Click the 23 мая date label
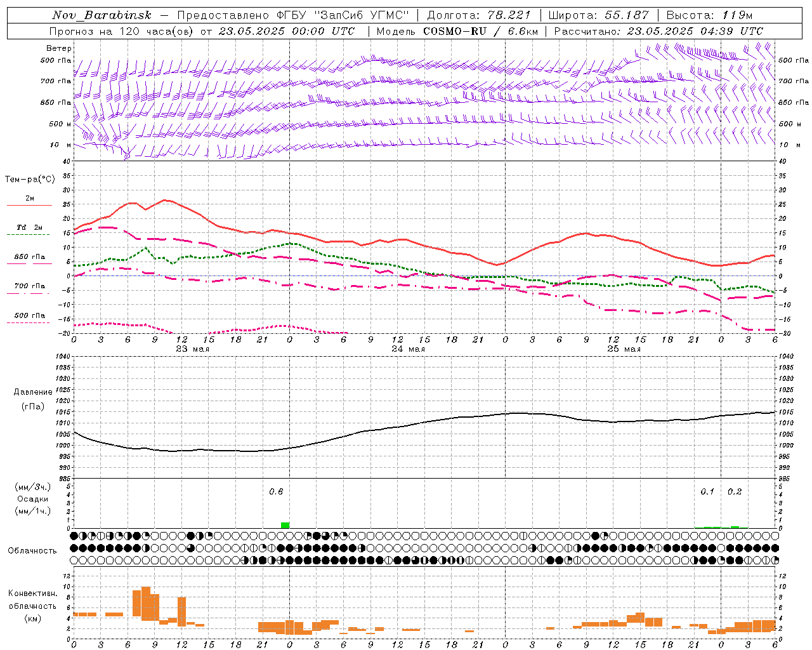Viewport: 812px width, 650px height. point(192,349)
